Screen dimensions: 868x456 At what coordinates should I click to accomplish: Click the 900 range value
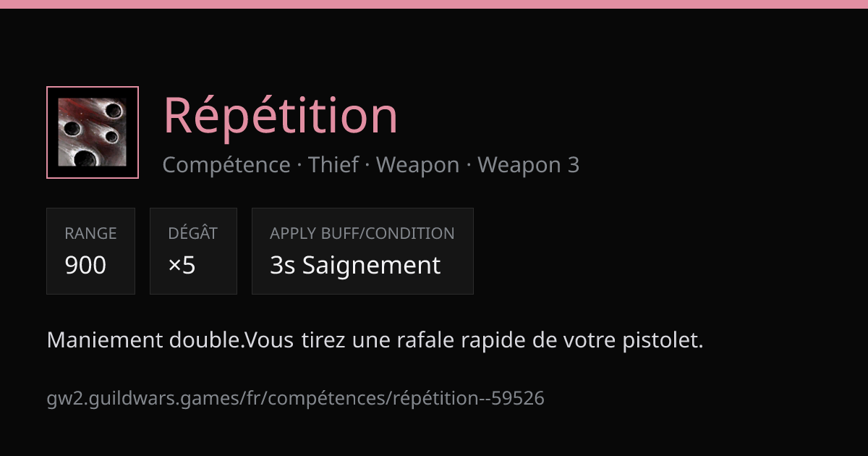pyautogui.click(x=85, y=266)
